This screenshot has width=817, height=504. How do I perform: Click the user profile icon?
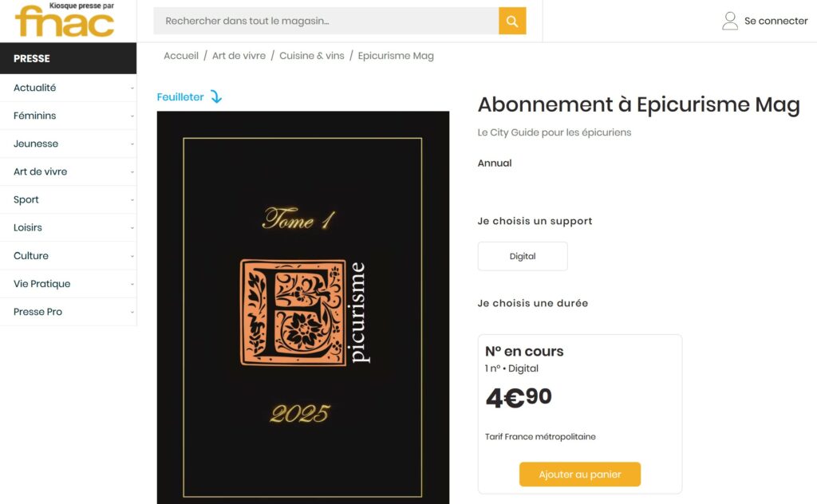(x=729, y=21)
